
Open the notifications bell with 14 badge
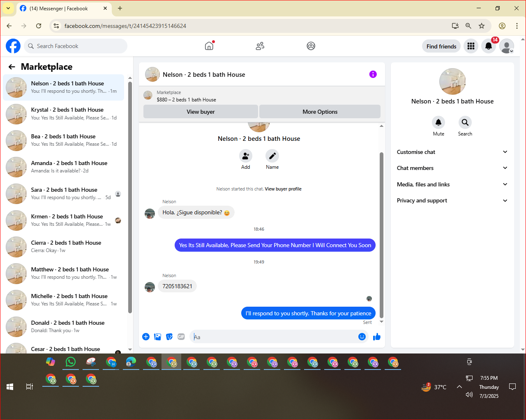pos(489,46)
